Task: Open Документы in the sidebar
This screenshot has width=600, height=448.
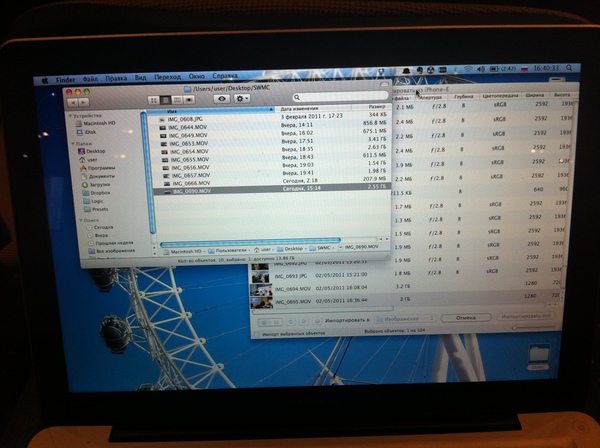Action: [98, 176]
